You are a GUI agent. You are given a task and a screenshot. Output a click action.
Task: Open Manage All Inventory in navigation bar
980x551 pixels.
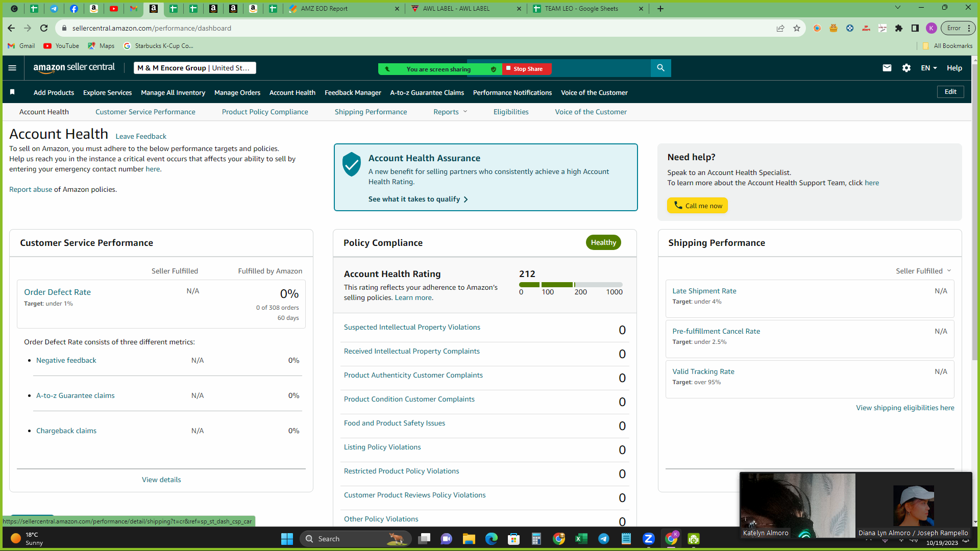tap(173, 92)
